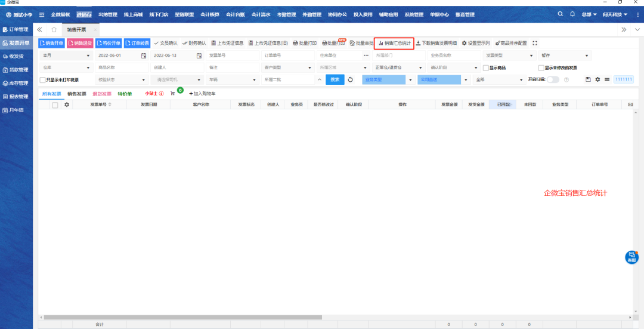Expand the 客户类型 dropdown
Image resolution: width=644 pixels, height=329 pixels.
coord(286,67)
